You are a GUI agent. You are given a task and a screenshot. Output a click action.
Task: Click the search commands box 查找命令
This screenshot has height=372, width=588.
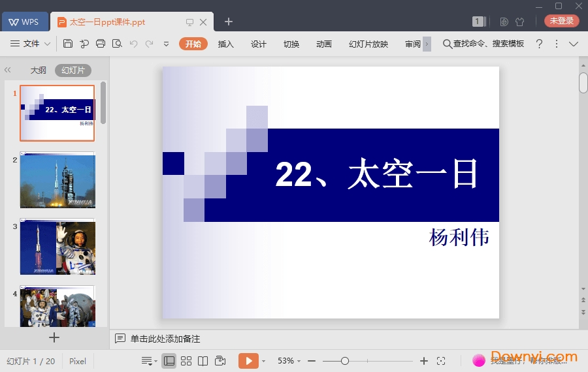click(x=483, y=44)
